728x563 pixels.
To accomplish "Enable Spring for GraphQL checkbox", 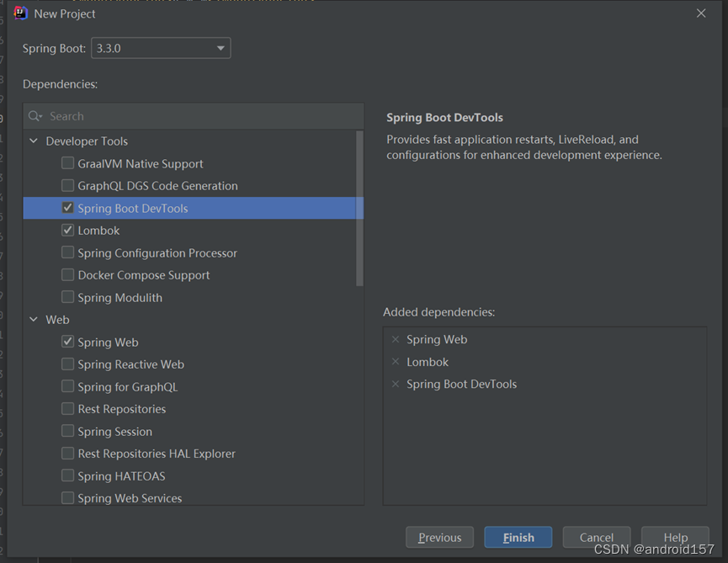I will pos(68,386).
